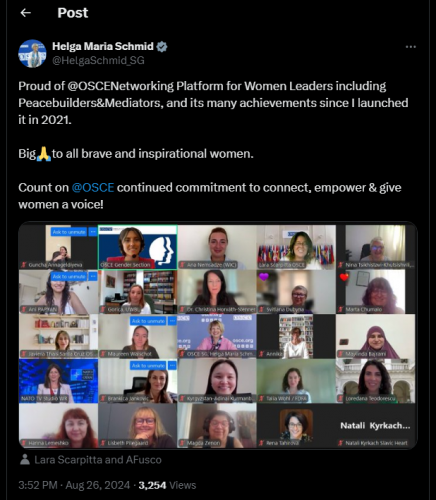
Task: Open the three-dot menu on Guncha's tile
Action: pos(93,232)
